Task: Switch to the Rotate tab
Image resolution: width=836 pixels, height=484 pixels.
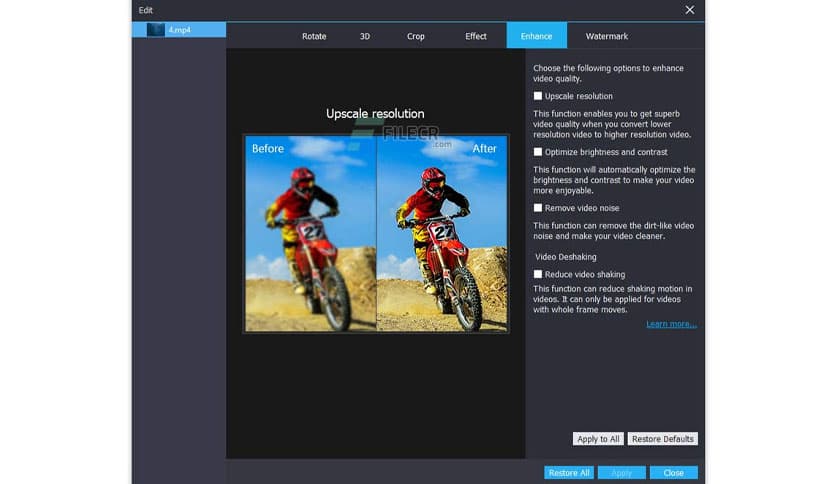Action: (x=314, y=36)
